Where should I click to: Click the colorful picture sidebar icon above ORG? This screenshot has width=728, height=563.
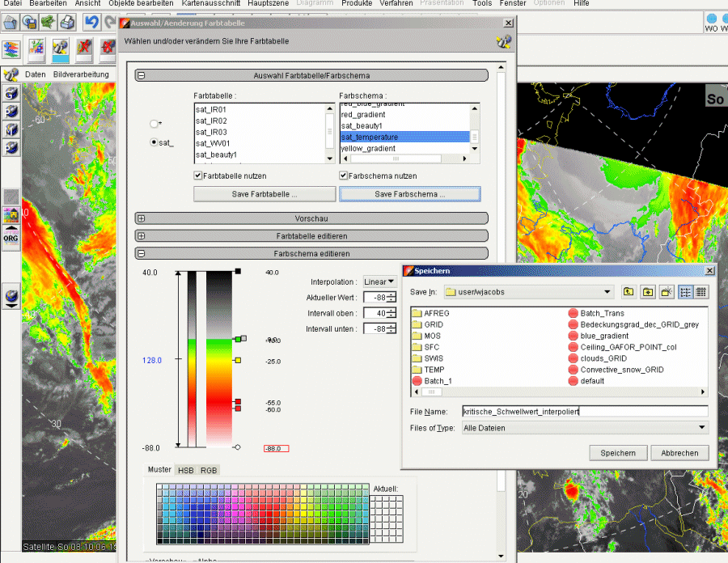tap(11, 215)
